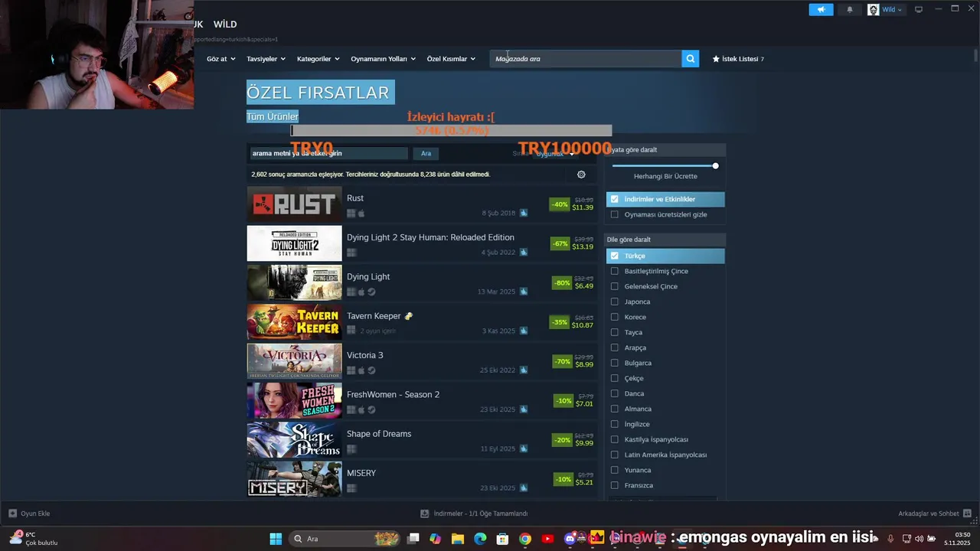980x551 pixels.
Task: Expand the Özel Kısımlar dropdown
Action: pyautogui.click(x=451, y=59)
